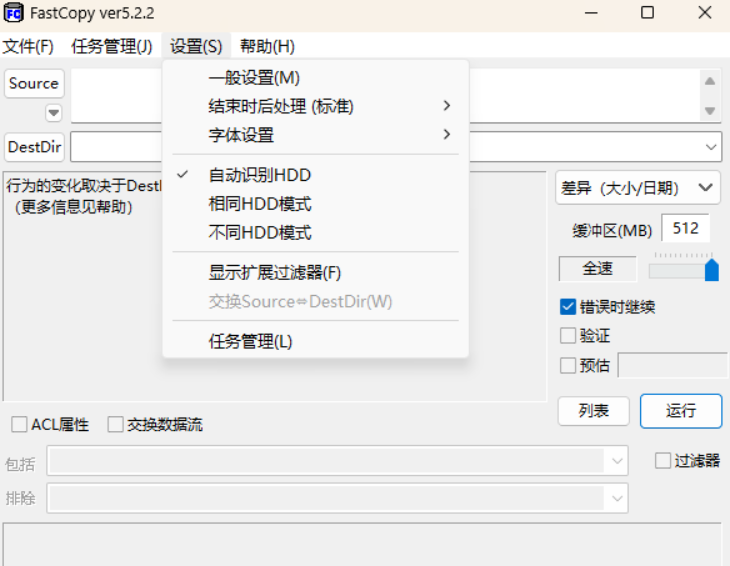Enable the ACL属性 checkbox

[19, 424]
